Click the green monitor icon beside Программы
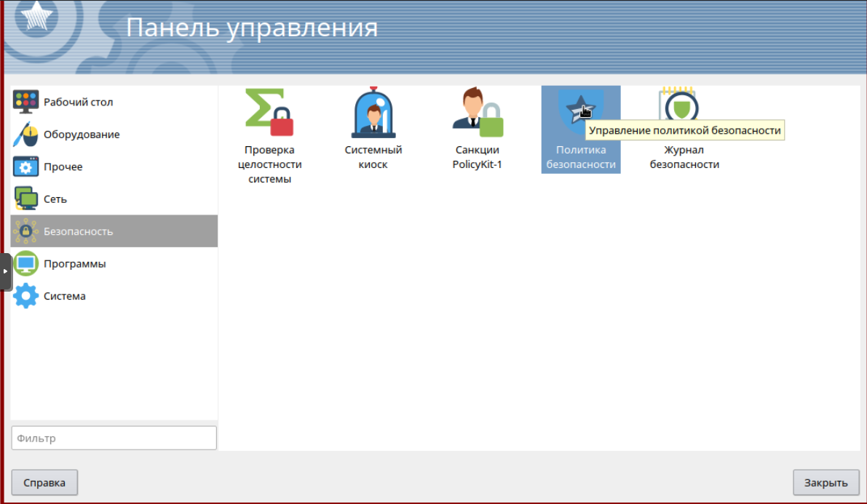The width and height of the screenshot is (867, 504). coord(26,263)
